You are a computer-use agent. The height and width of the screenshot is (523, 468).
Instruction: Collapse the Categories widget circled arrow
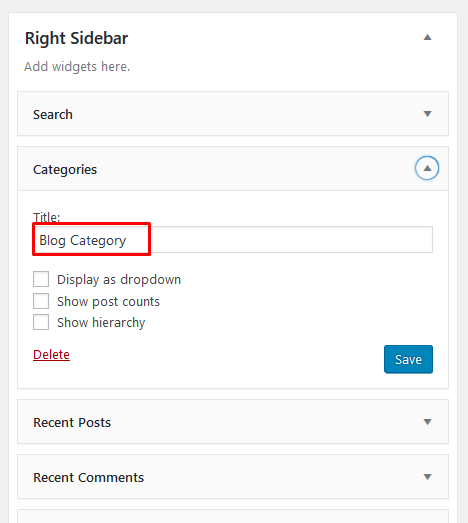tap(427, 168)
